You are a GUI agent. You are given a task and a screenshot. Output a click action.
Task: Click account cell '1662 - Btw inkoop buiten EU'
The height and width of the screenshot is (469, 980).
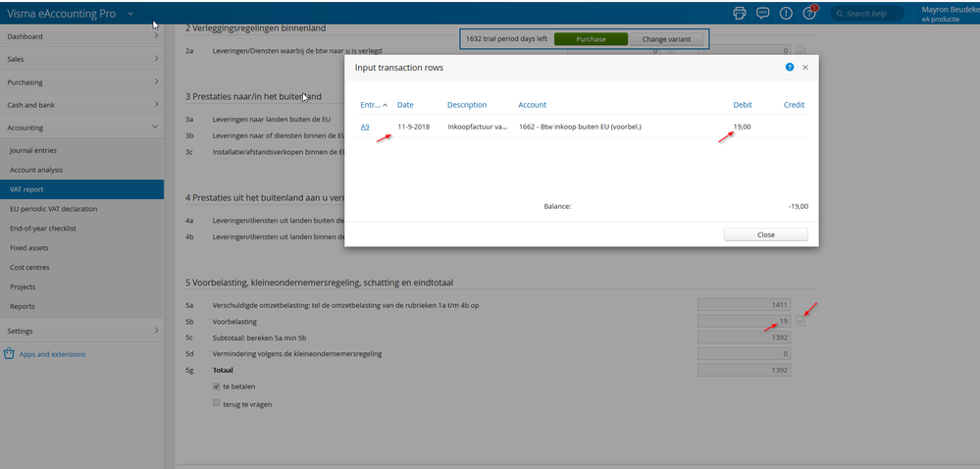[x=581, y=127]
